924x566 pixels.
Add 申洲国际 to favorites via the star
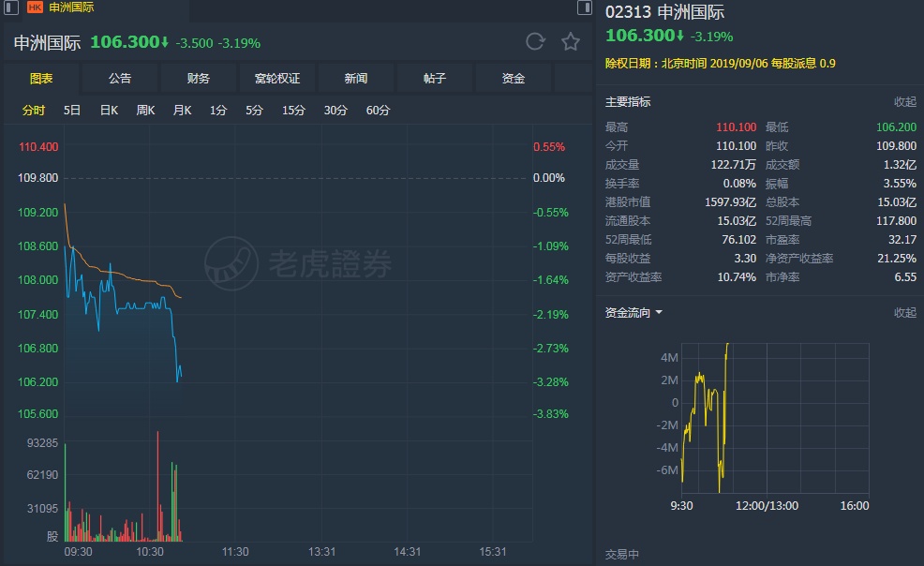(x=571, y=42)
